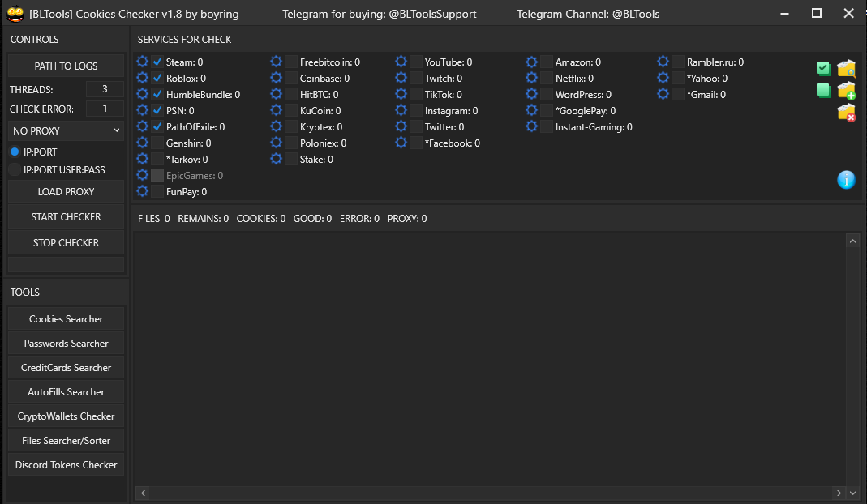Click the green check-all services icon

click(x=823, y=69)
